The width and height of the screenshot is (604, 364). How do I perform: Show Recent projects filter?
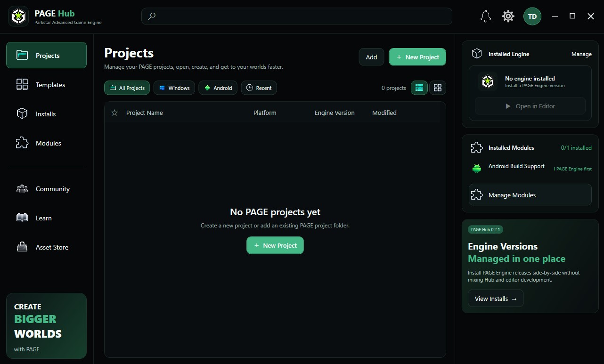point(259,88)
